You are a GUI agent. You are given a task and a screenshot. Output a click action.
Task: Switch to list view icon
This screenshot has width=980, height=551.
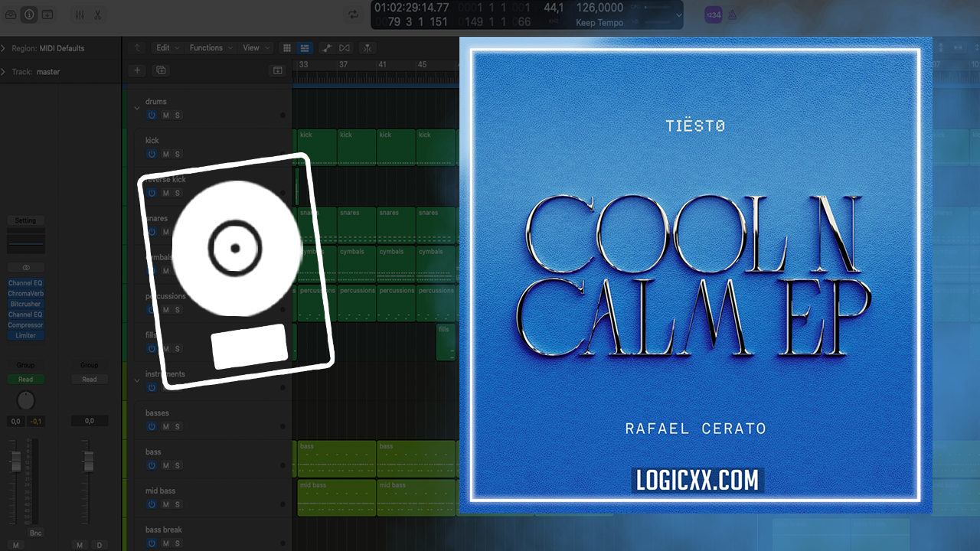[x=304, y=47]
